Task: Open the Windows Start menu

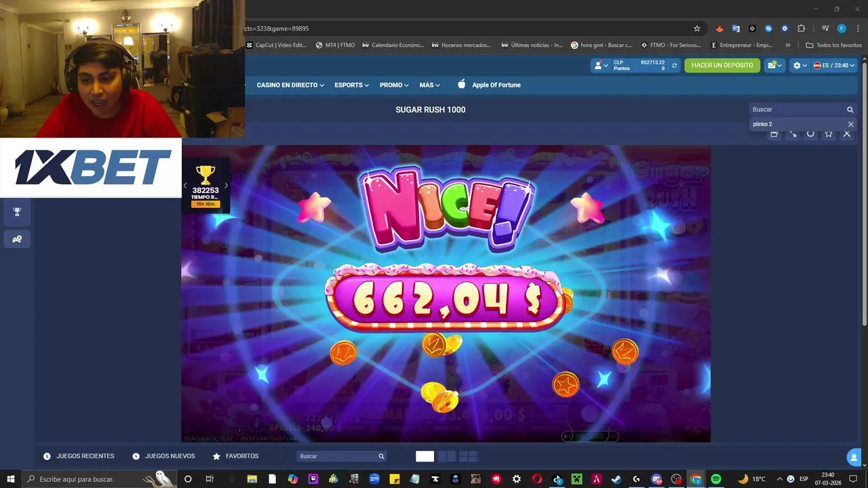Action: [10, 479]
